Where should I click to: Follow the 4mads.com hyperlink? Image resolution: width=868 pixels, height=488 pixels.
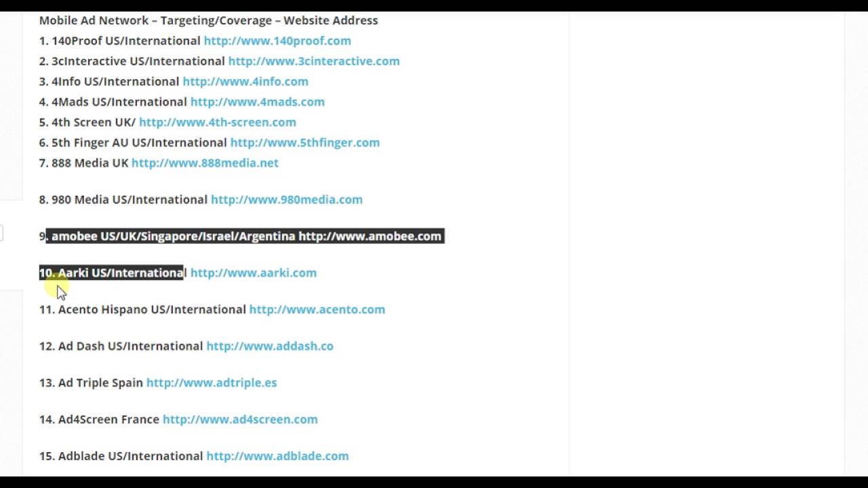[258, 102]
